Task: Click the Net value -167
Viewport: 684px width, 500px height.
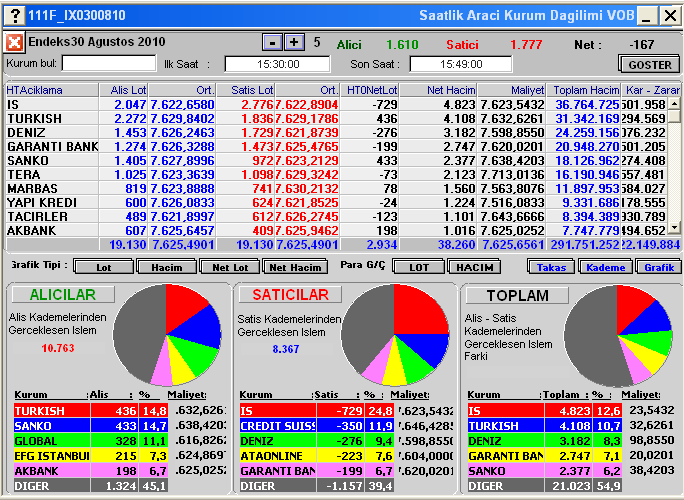Action: coord(641,45)
